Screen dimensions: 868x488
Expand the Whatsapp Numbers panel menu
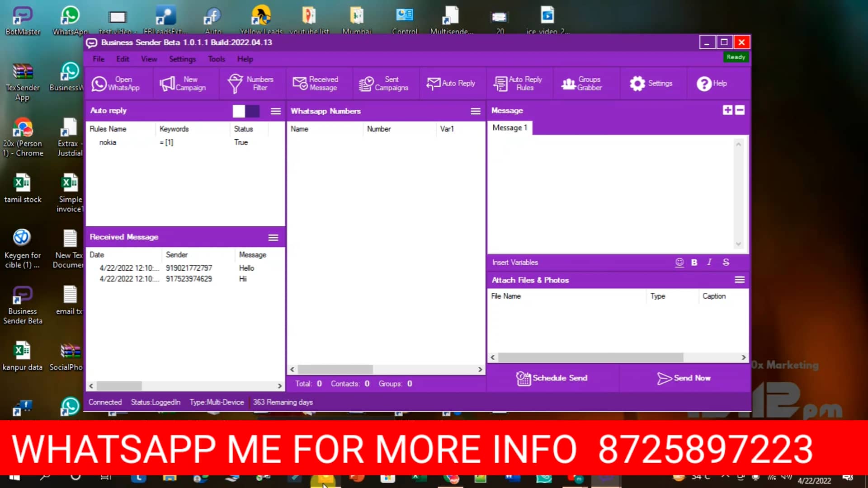[x=475, y=111]
